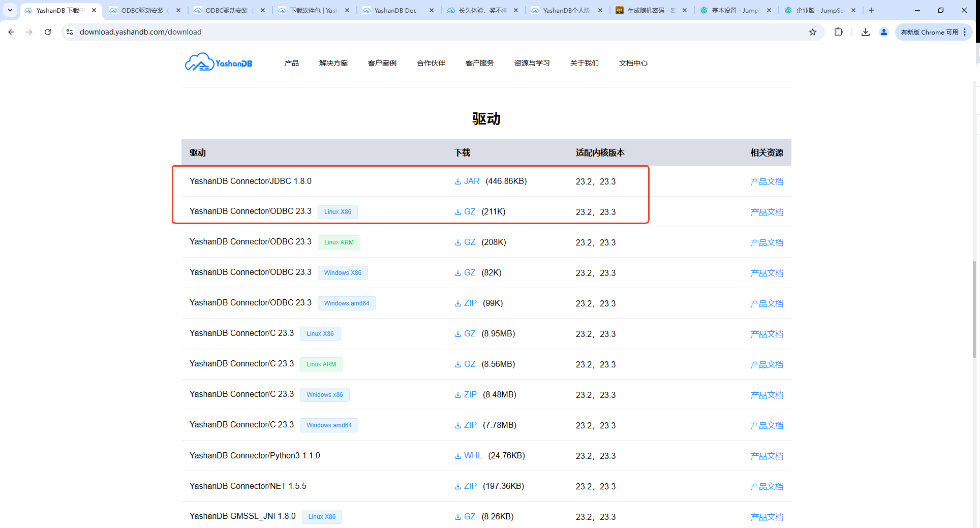The image size is (980, 528).
Task: Click the Linux ARM tag on ODBC row
Action: 339,242
